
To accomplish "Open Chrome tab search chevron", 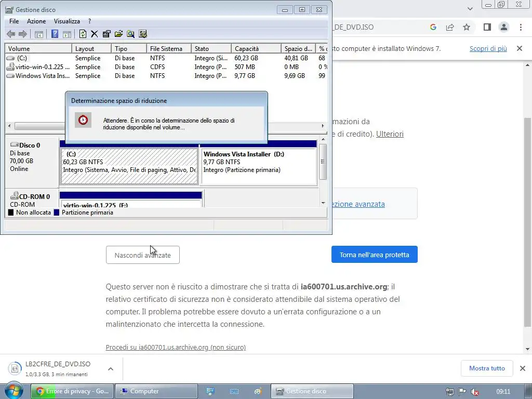I will point(470,8).
